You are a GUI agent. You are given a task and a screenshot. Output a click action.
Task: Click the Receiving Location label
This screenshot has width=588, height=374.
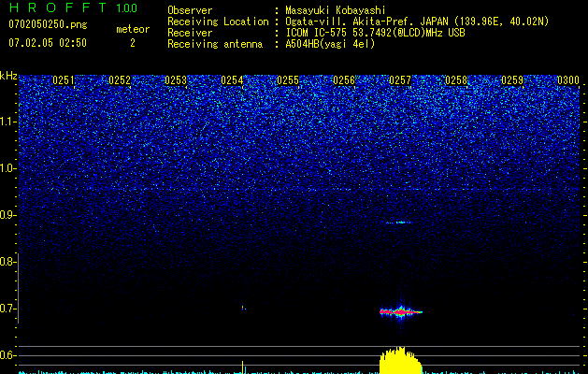pos(218,22)
